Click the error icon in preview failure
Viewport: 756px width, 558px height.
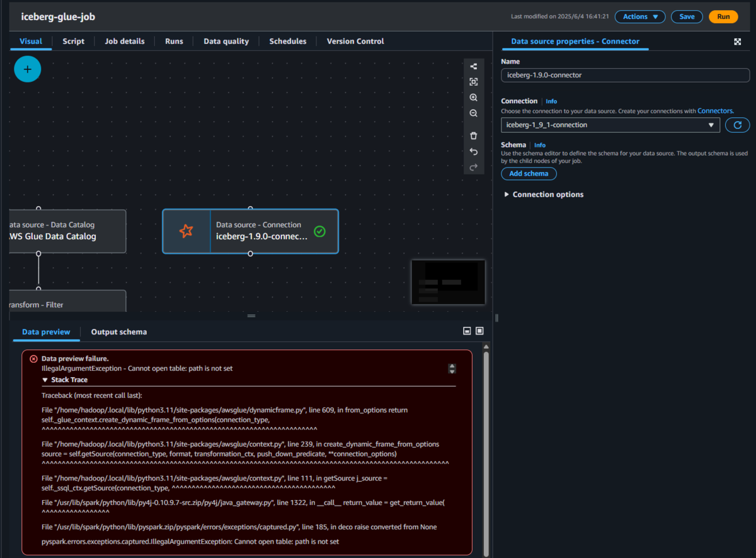coord(33,358)
